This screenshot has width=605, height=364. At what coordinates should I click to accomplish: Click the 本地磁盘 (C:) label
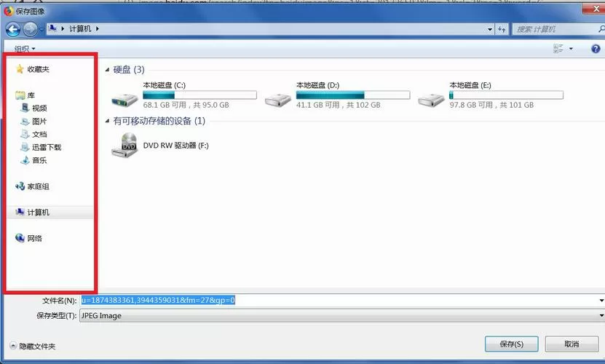click(165, 85)
